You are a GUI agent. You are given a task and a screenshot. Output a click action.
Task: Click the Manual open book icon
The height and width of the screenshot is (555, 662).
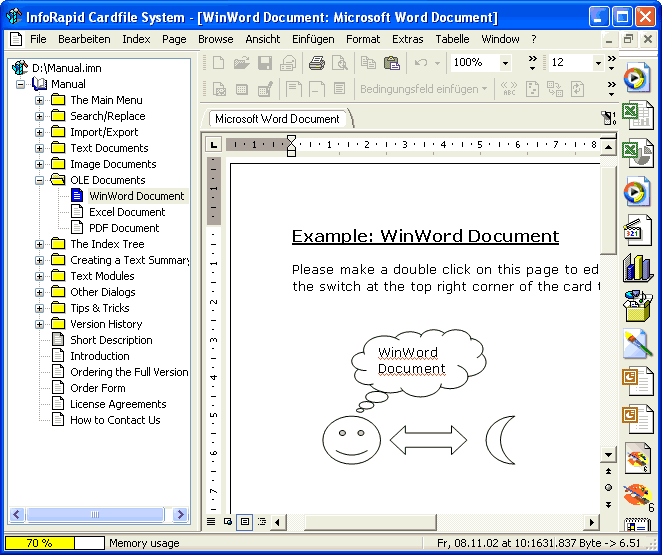pos(40,84)
